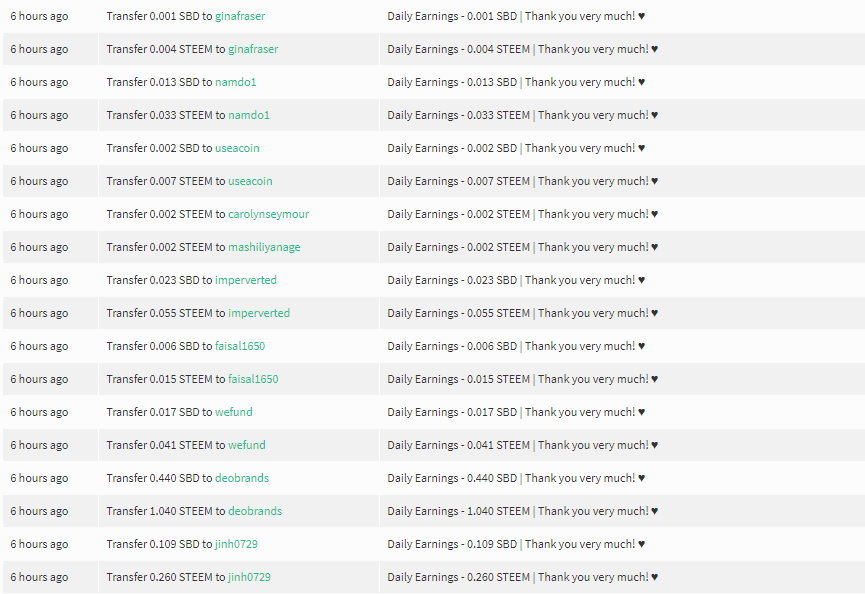The height and width of the screenshot is (594, 865).
Task: Select memo 'Daily Earnings - 0.440 SBD'
Action: coord(452,478)
